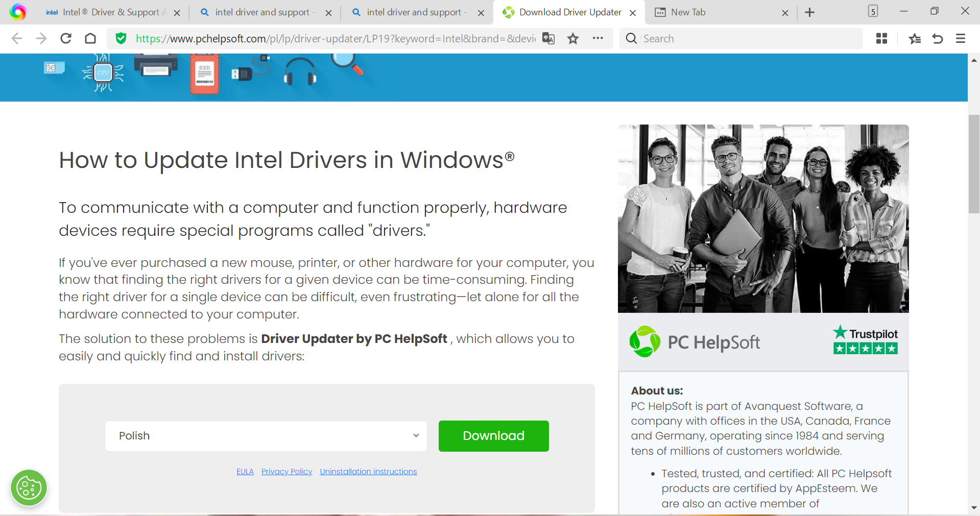
Task: Click the browser profile logo icon
Action: tap(18, 12)
